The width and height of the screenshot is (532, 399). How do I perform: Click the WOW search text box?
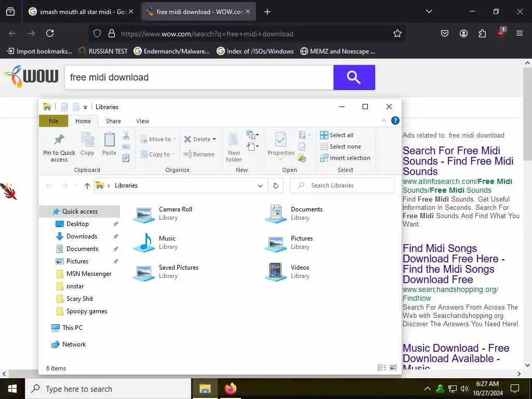point(199,77)
